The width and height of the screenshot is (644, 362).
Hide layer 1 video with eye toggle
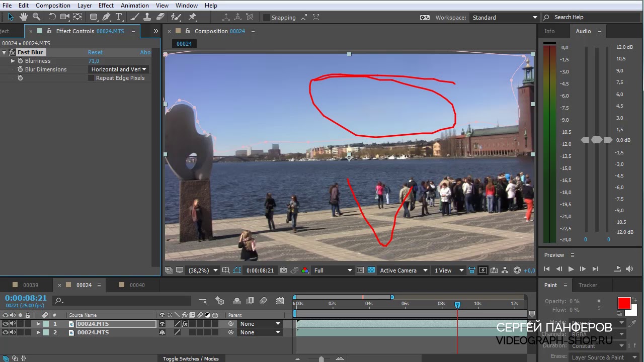coord(5,324)
